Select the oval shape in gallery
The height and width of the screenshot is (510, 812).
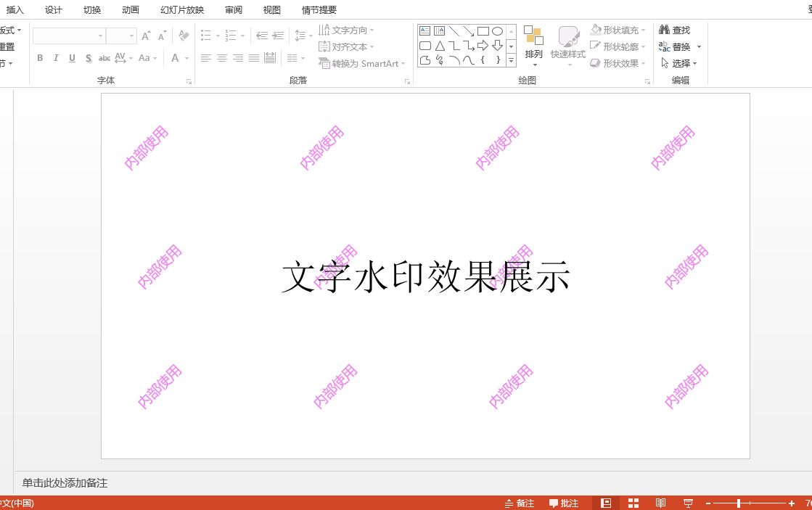pyautogui.click(x=497, y=31)
